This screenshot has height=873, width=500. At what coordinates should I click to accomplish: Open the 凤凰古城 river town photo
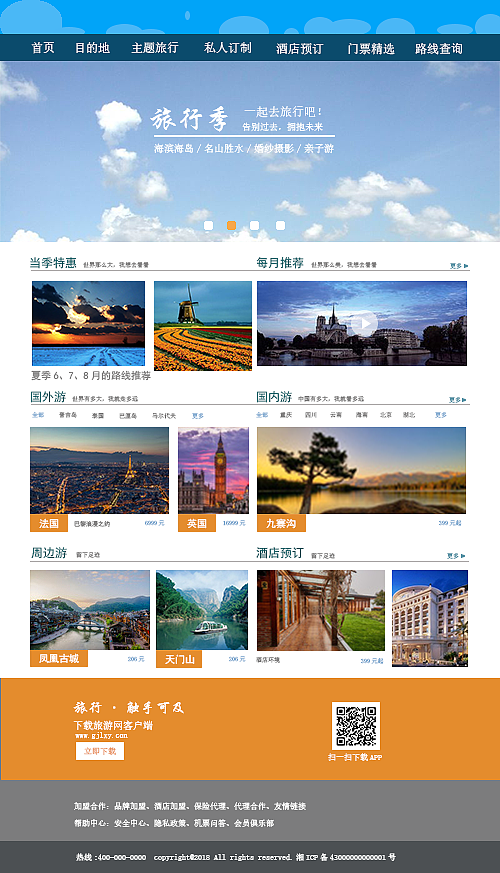[90, 610]
